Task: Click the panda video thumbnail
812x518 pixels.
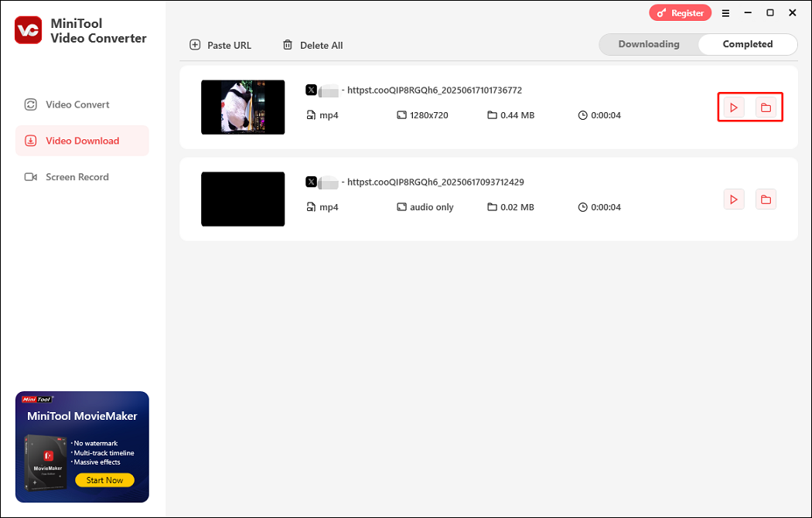Action: click(x=243, y=107)
